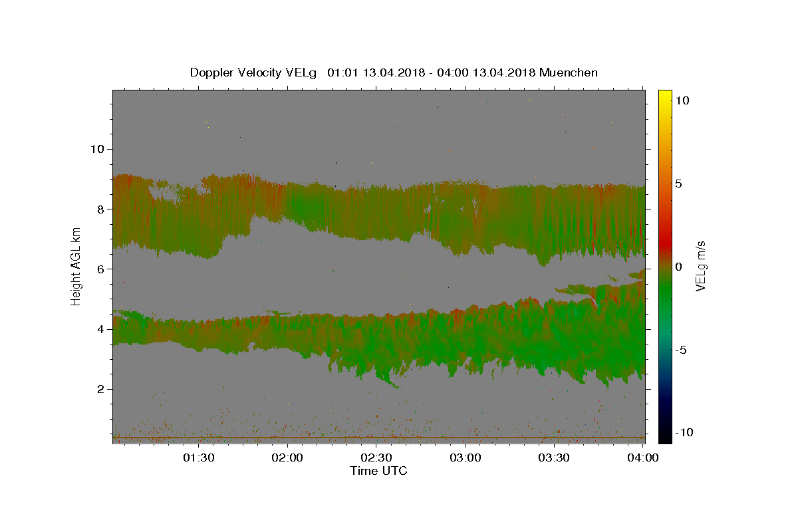
Task: Click the colorbar label 'VELg m/s'
Action: (700, 266)
